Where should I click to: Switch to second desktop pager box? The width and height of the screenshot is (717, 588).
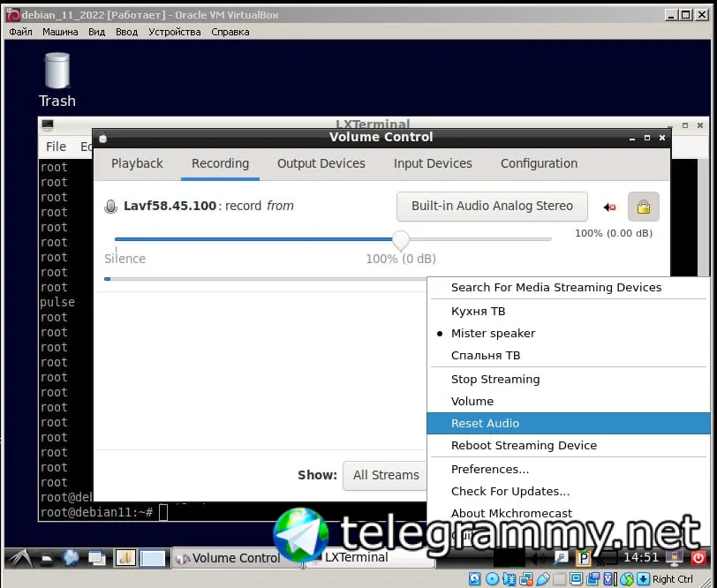[x=152, y=558]
